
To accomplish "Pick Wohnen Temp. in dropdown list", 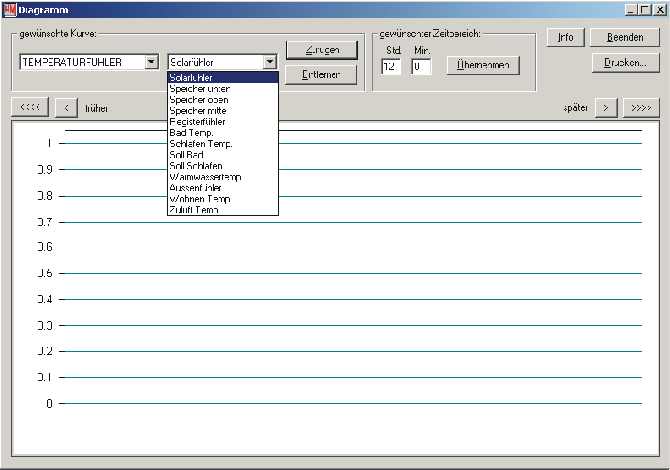I will 222,199.
